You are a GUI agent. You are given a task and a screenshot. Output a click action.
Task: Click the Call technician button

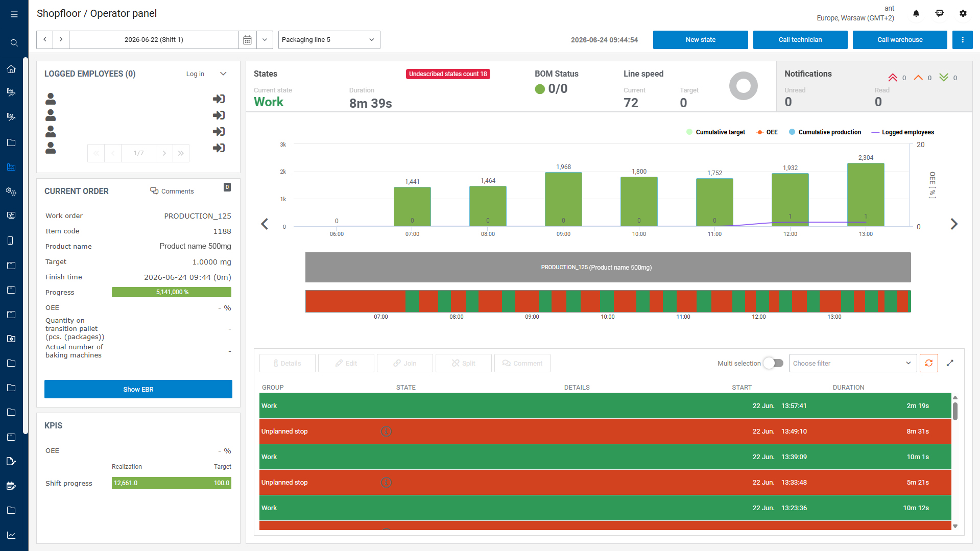pyautogui.click(x=800, y=40)
